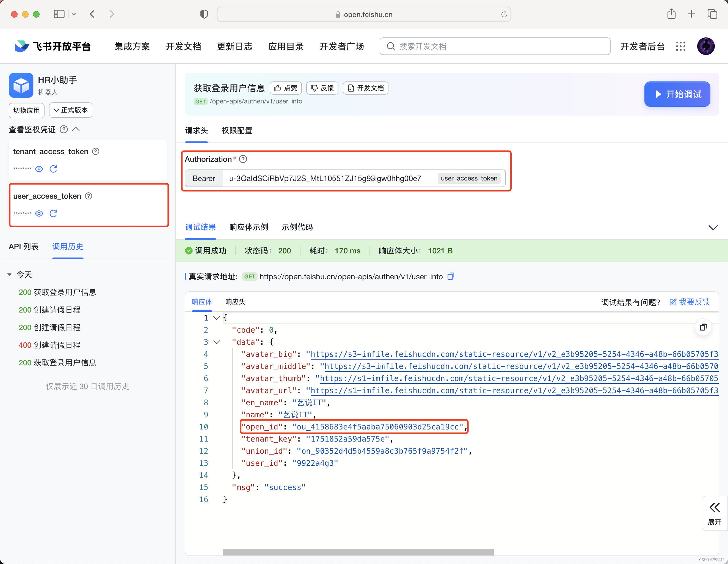Viewport: 728px width, 564px height.
Task: Click the Safari share icon
Action: pos(671,14)
